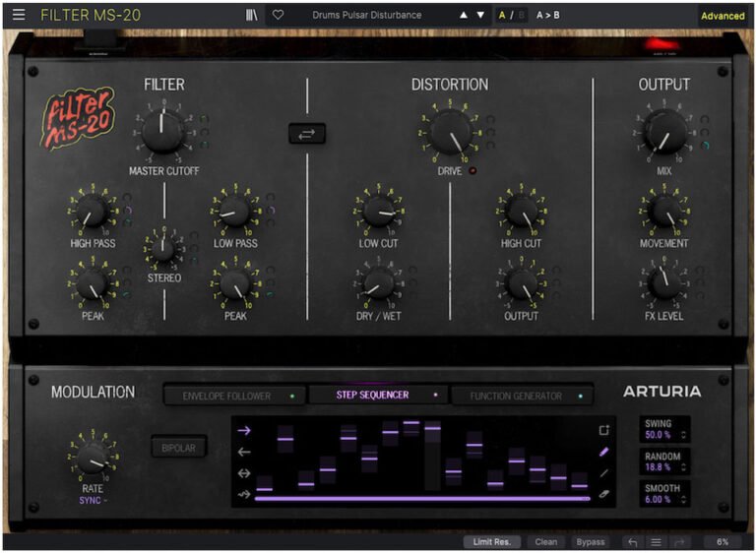756x553 pixels.
Task: Enable Limit Res. option
Action: pyautogui.click(x=491, y=542)
